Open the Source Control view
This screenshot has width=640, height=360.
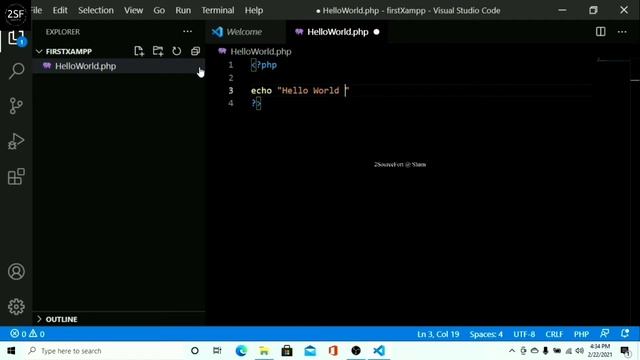(16, 106)
